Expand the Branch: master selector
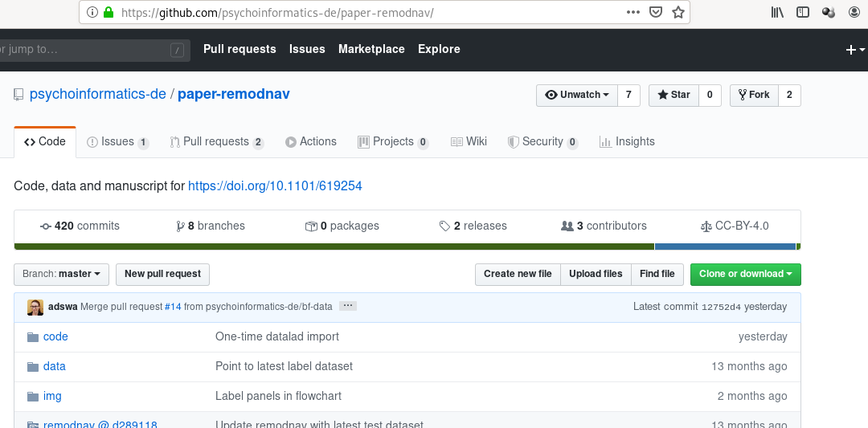The image size is (868, 428). click(61, 274)
